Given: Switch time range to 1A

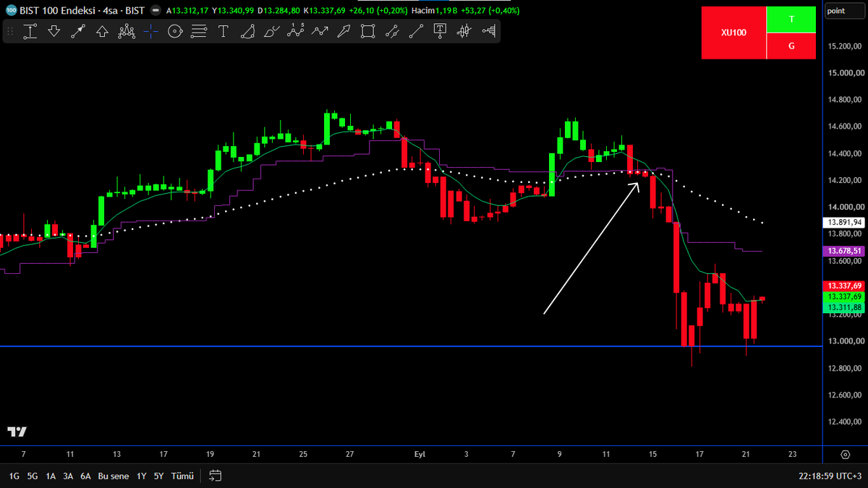Looking at the screenshot, I should (51, 476).
